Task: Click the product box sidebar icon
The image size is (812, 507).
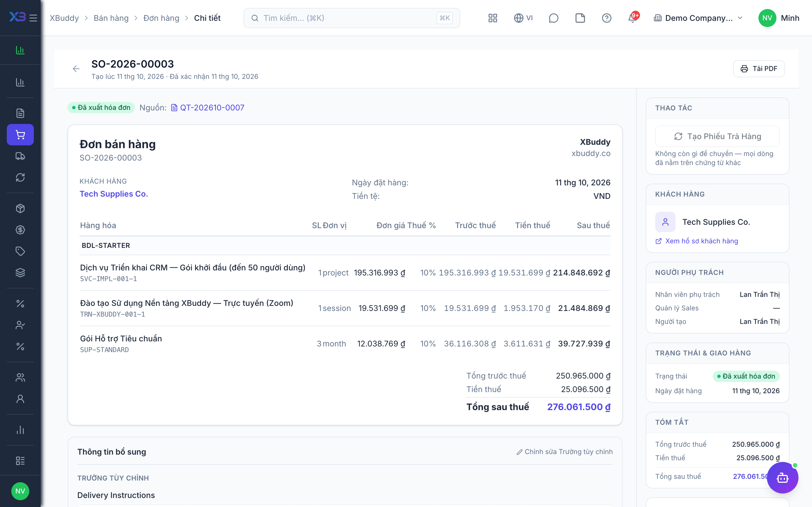Action: point(20,208)
